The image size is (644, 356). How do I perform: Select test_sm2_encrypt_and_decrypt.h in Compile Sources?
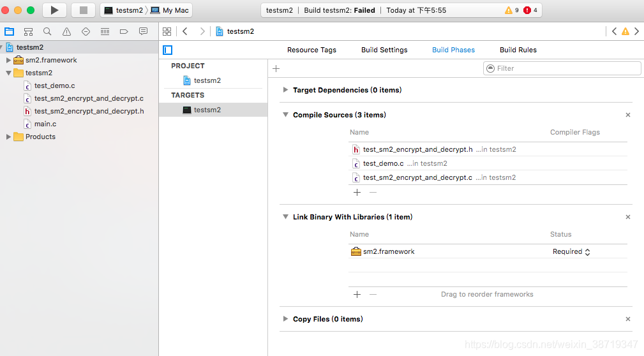pyautogui.click(x=488, y=149)
